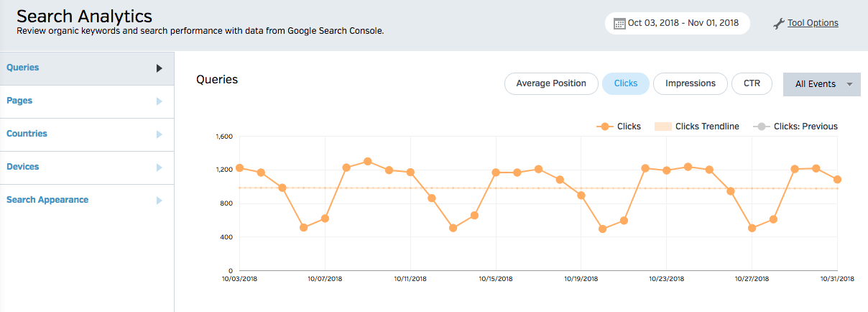Click the Clicks legend marker icon

pos(604,127)
